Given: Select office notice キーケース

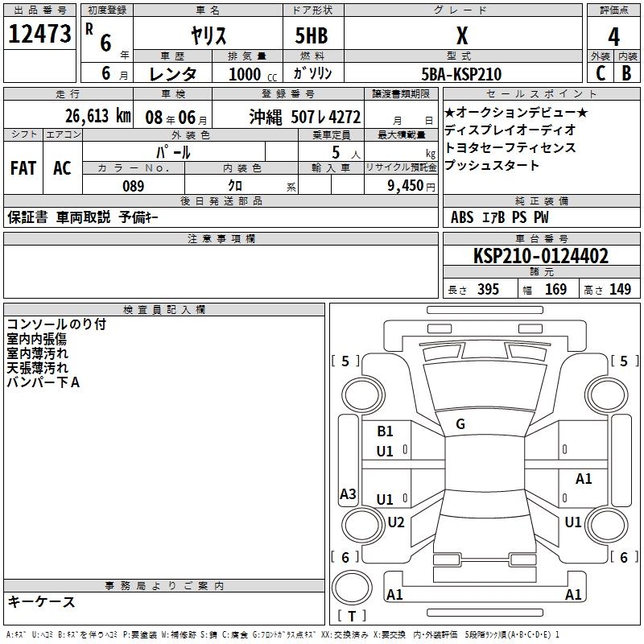Looking at the screenshot, I should click(x=42, y=602).
